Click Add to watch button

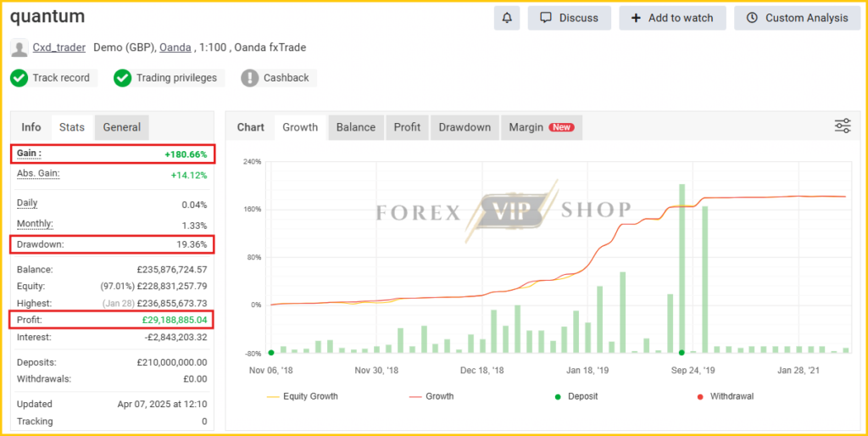[x=672, y=19]
